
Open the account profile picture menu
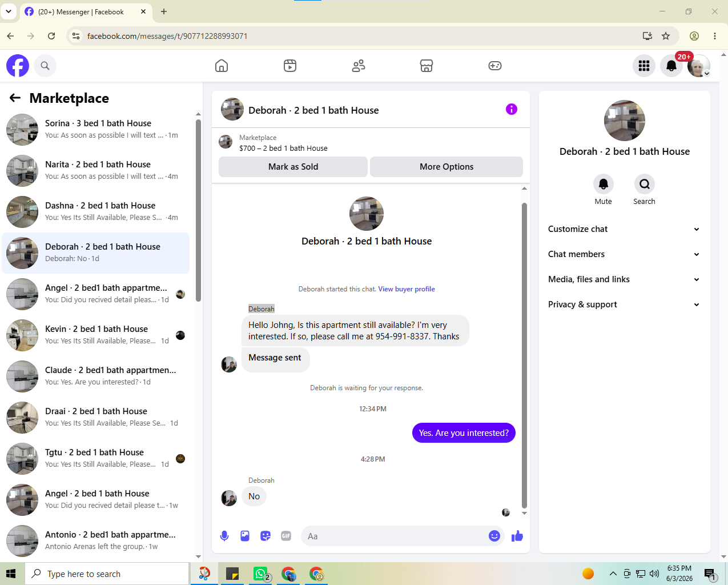pyautogui.click(x=699, y=66)
